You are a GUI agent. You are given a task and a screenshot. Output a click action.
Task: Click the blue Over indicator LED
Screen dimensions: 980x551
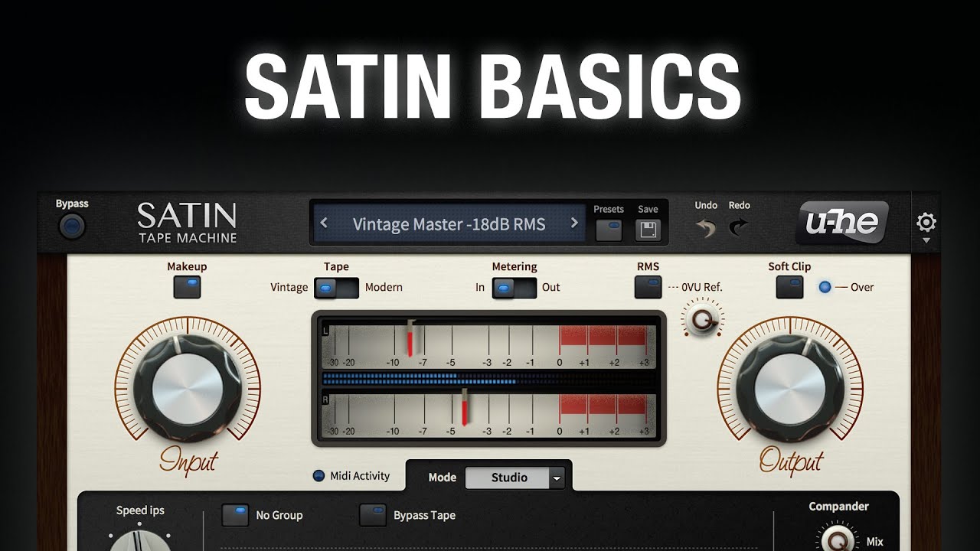[825, 287]
